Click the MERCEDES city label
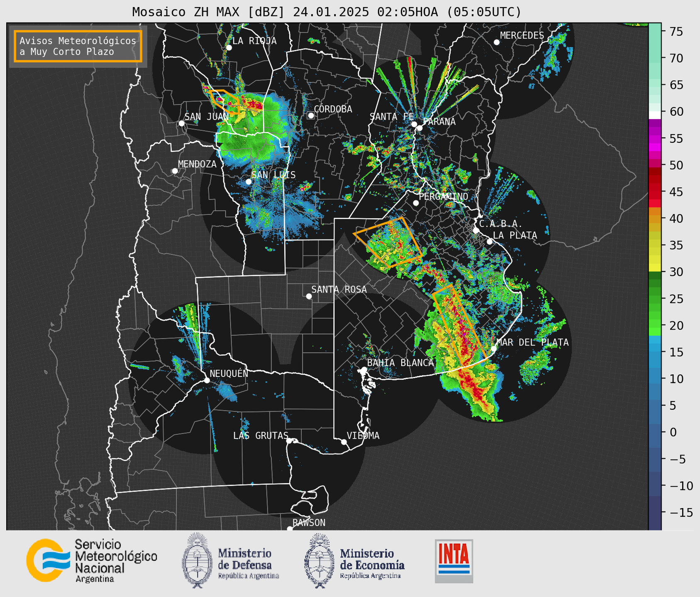The image size is (700, 597). (x=522, y=36)
